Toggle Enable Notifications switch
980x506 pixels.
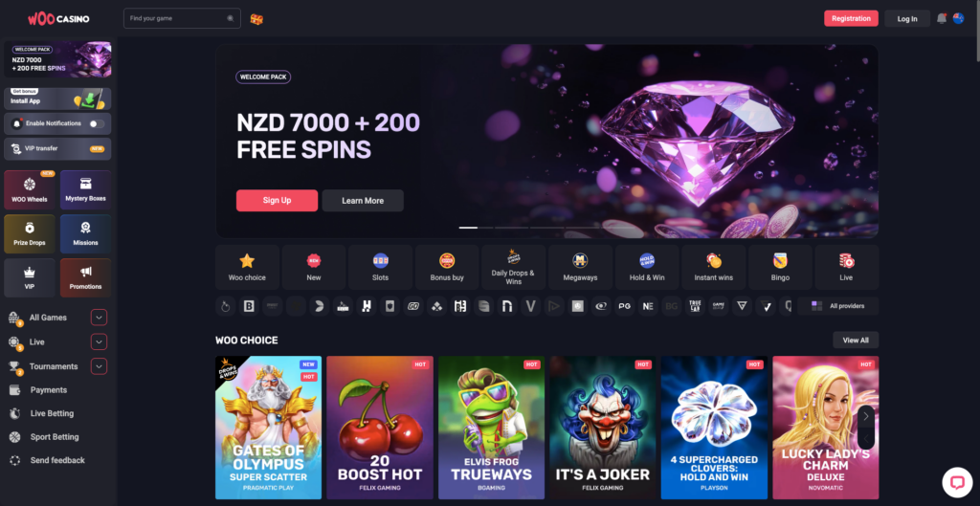[x=97, y=123]
